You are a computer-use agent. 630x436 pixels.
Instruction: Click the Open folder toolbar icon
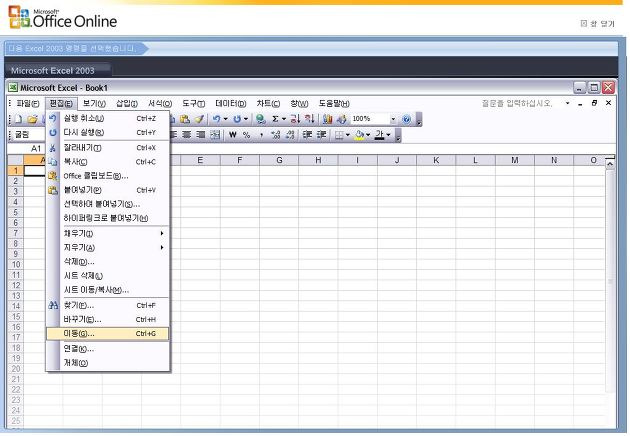(33, 119)
